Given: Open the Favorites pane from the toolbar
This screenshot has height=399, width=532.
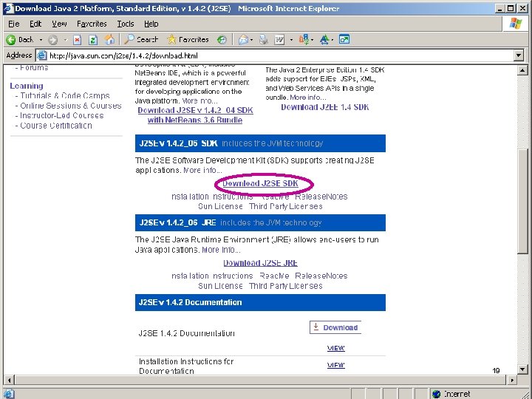Looking at the screenshot, I should pyautogui.click(x=188, y=40).
